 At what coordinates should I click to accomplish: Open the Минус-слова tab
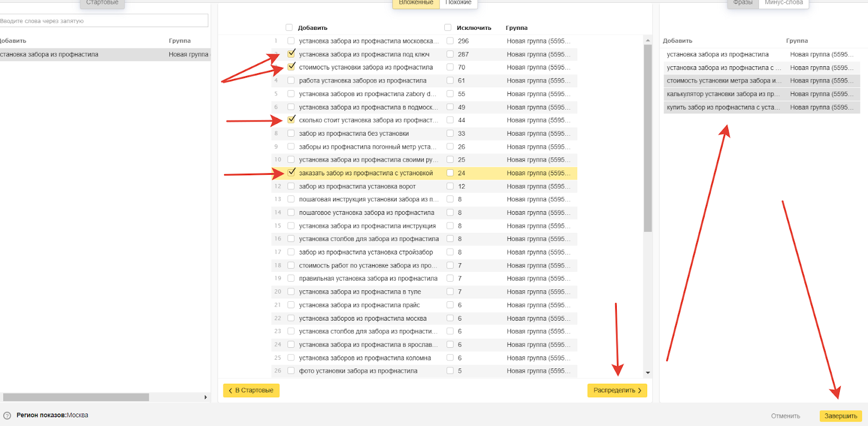click(x=783, y=3)
